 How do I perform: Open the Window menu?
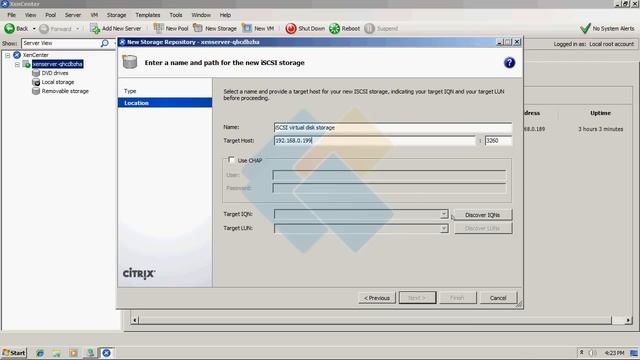pos(201,15)
